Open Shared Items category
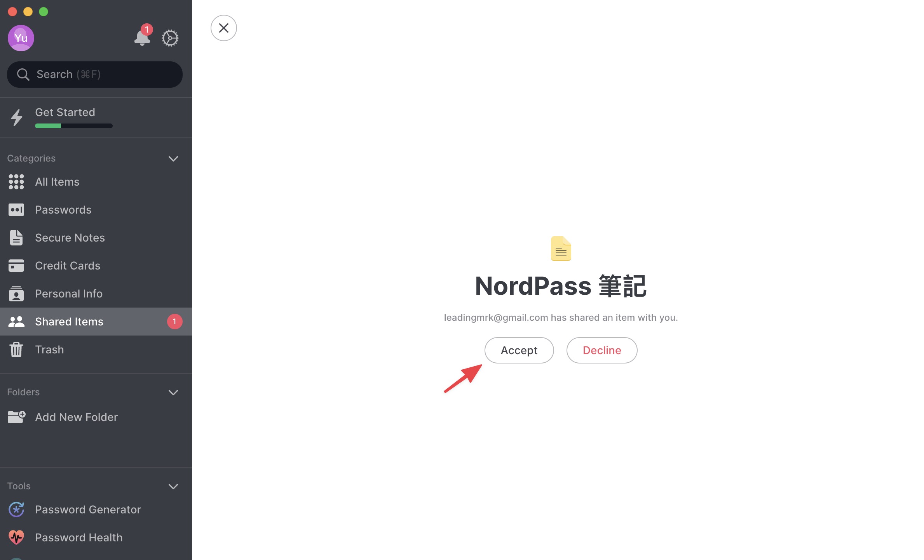924x560 pixels. click(96, 322)
